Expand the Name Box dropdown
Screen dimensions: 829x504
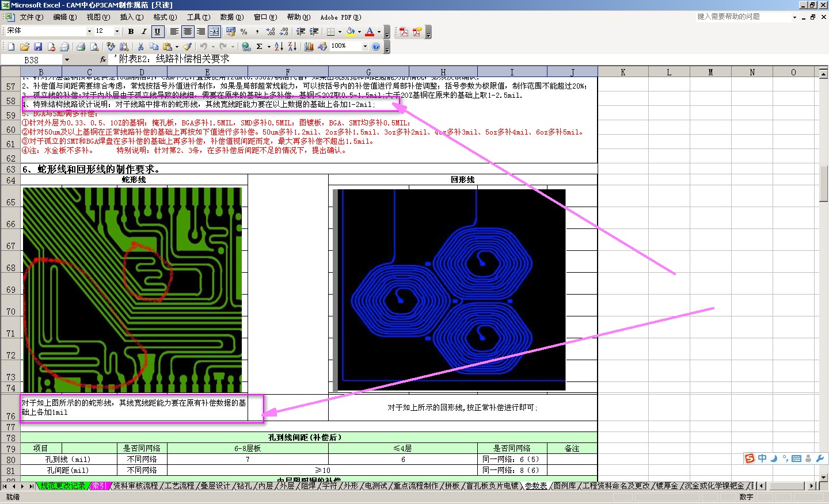tap(67, 60)
